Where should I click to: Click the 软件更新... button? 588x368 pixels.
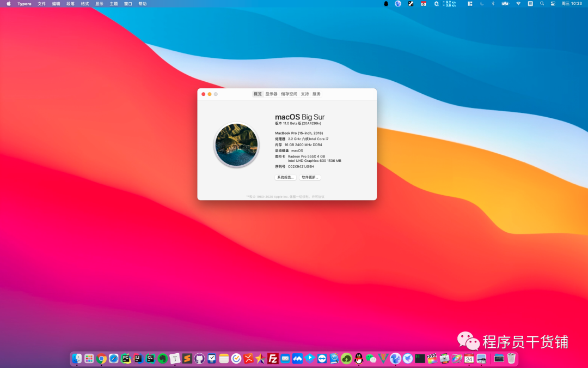tap(310, 177)
